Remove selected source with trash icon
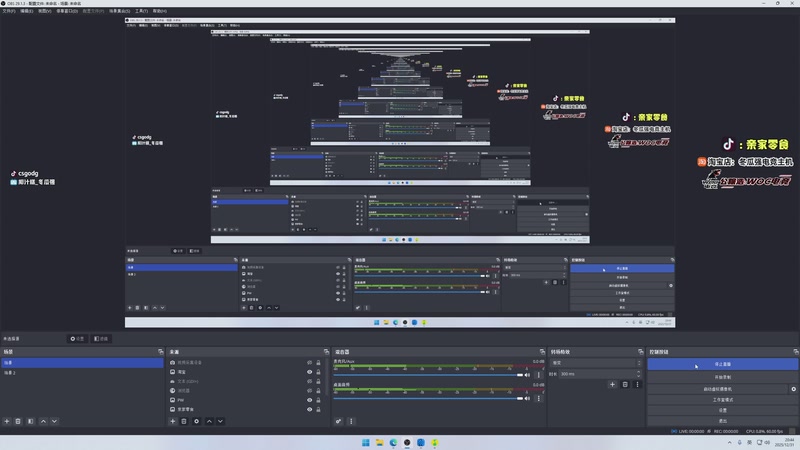This screenshot has height=450, width=800. 184,421
